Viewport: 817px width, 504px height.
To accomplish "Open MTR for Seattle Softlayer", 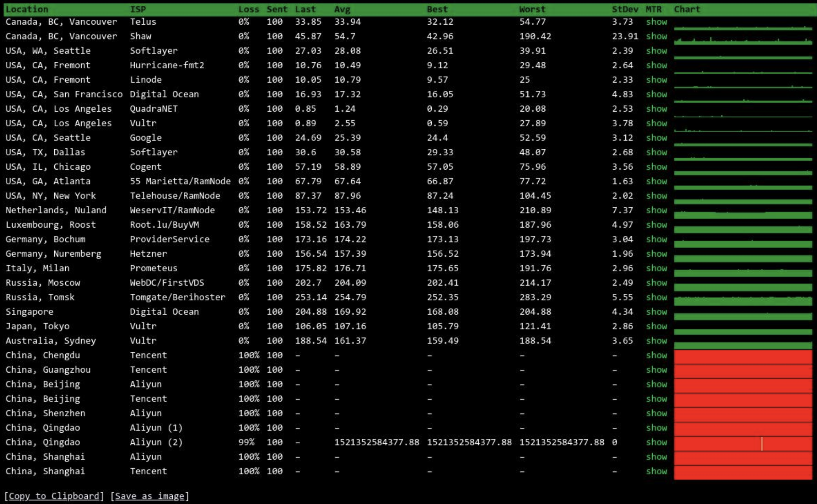I will point(656,51).
